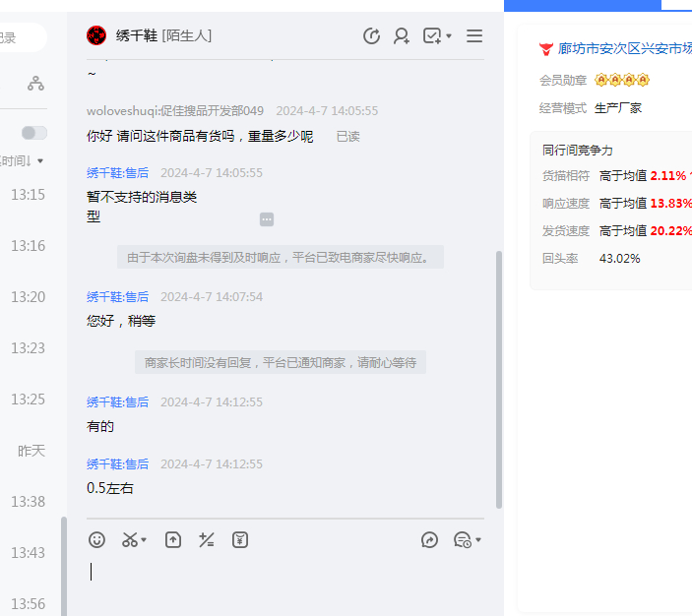The width and height of the screenshot is (692, 616).
Task: Select the scissors screenshot tool
Action: coord(130,539)
